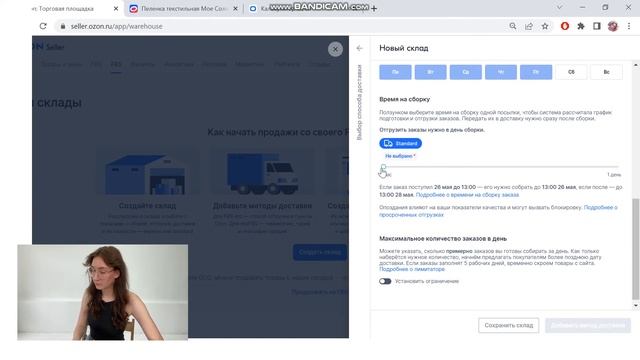Image resolution: width=640 pixels, height=360 pixels.
Task: Set slider to the 1 день end
Action: 618,167
